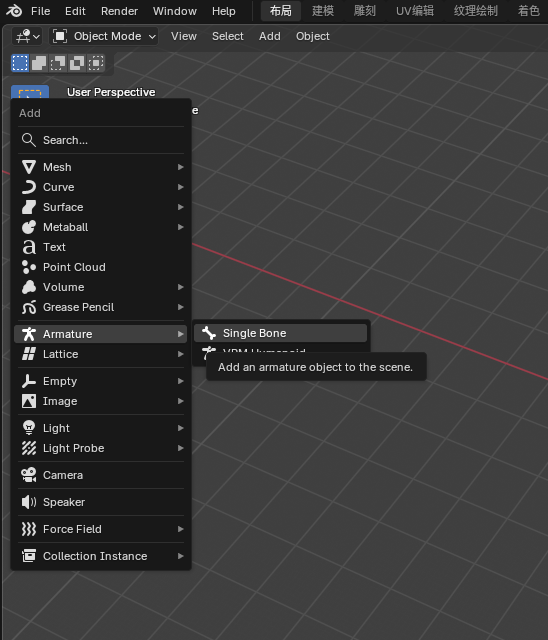
Task: Expand the Collection Instance submenu arrow
Action: coord(180,556)
